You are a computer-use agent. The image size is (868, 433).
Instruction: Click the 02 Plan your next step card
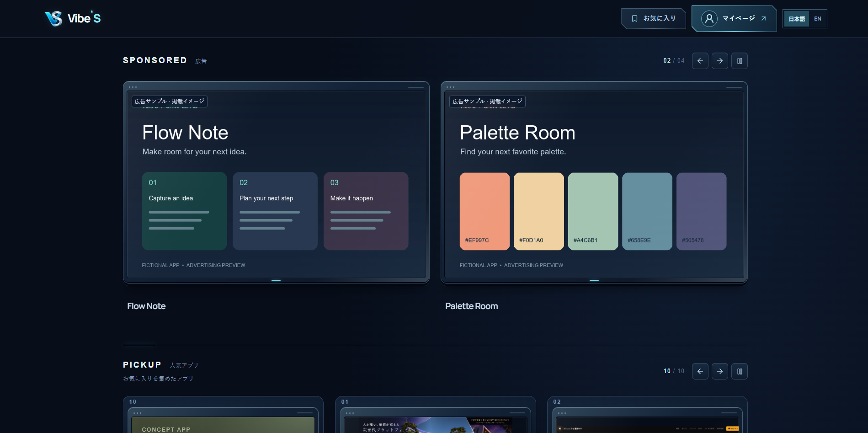(x=275, y=211)
